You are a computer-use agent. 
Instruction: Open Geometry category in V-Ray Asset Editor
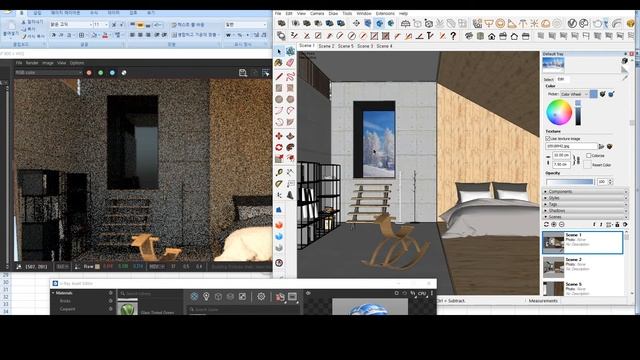coord(218,297)
